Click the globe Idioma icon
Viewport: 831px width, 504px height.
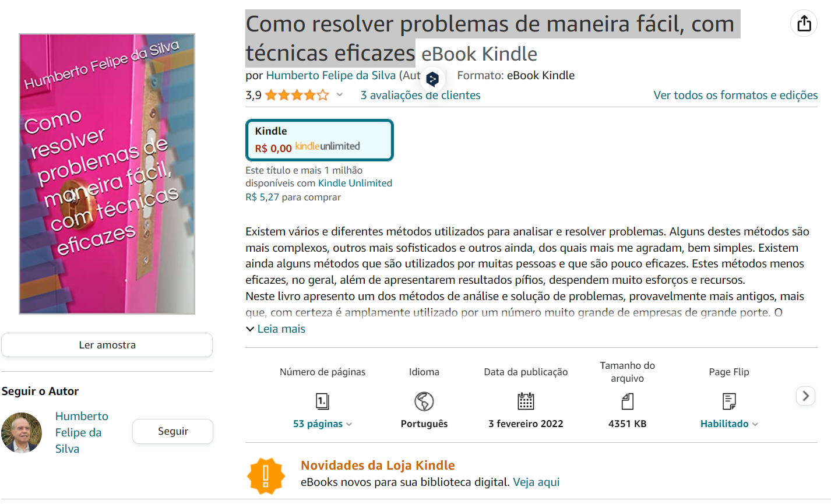click(424, 401)
